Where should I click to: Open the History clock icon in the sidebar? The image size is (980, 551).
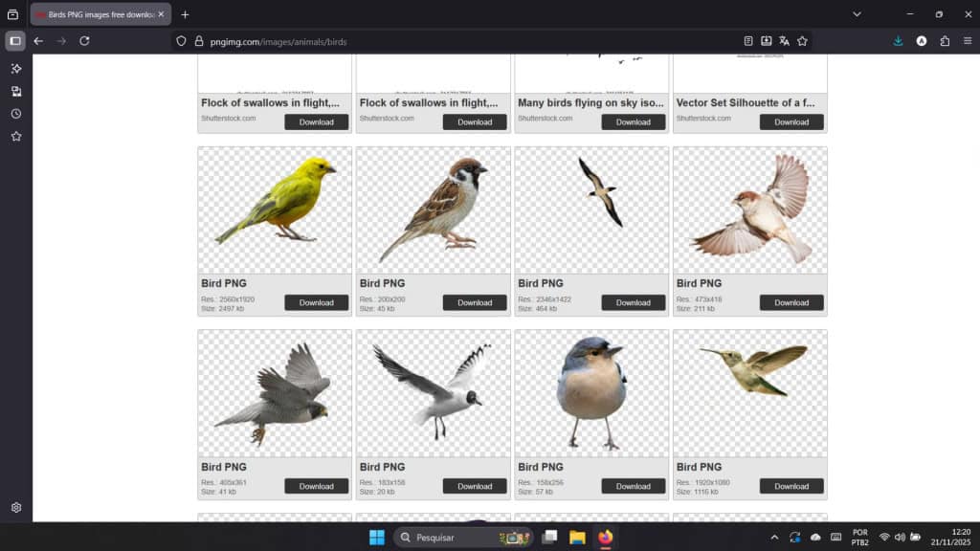14,114
